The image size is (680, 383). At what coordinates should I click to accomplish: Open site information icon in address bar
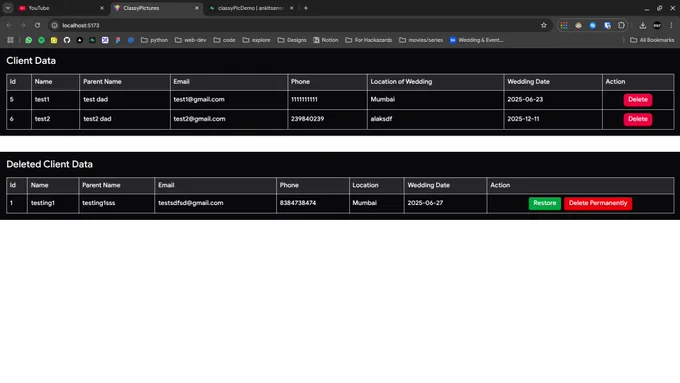55,26
